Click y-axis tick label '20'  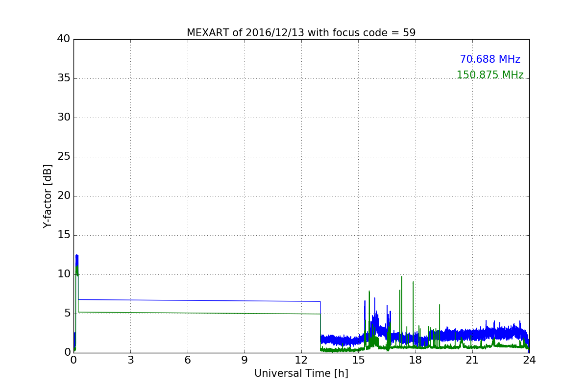click(64, 196)
